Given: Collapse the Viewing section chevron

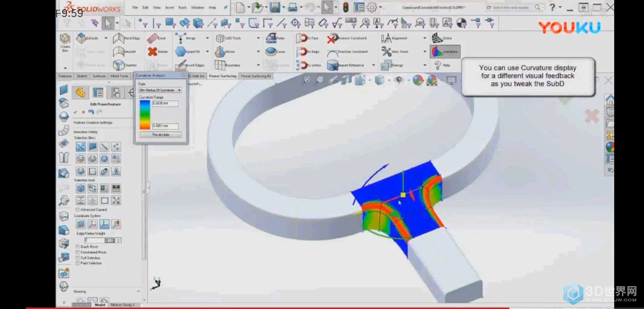Looking at the screenshot, I should 138,291.
